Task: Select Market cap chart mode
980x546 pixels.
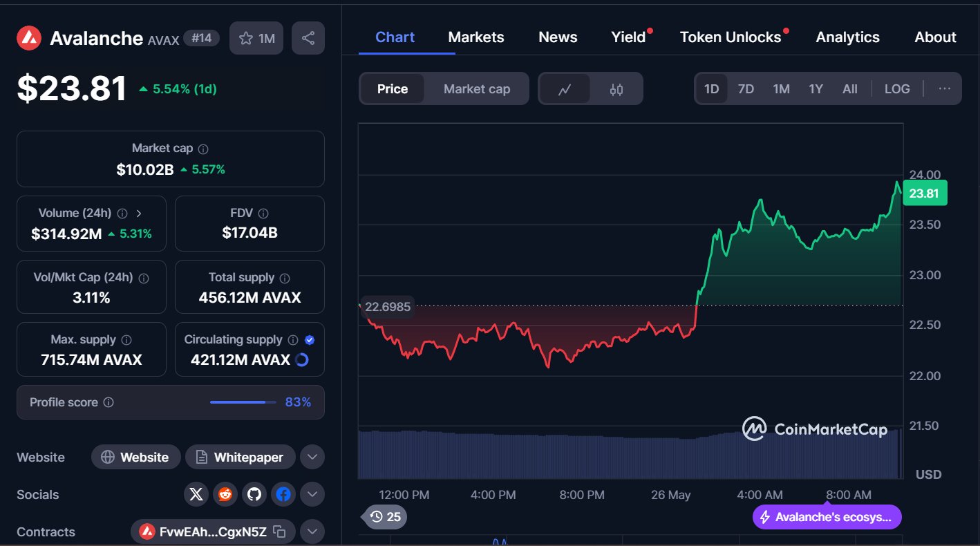Action: tap(477, 89)
